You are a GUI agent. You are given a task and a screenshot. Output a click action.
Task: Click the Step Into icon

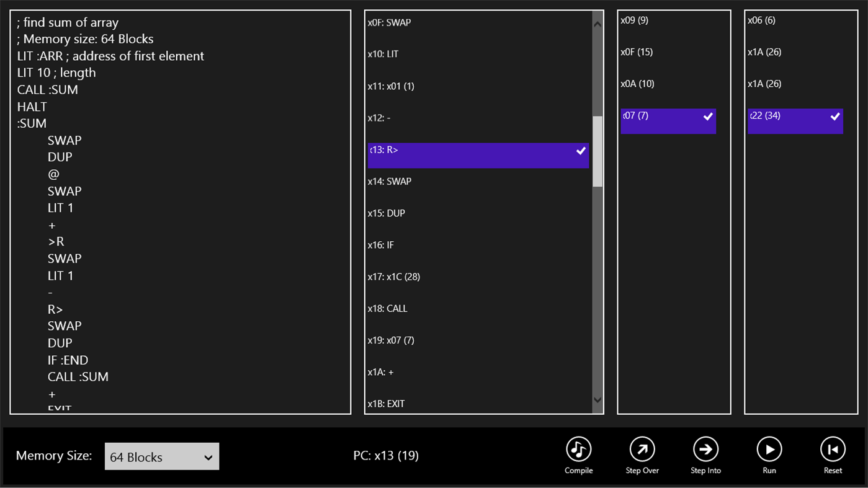(705, 449)
